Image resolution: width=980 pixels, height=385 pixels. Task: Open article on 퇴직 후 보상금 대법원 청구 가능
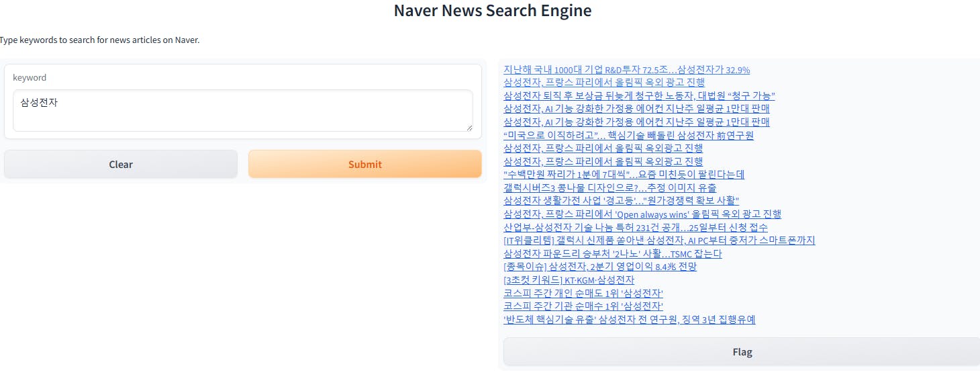[x=639, y=95]
